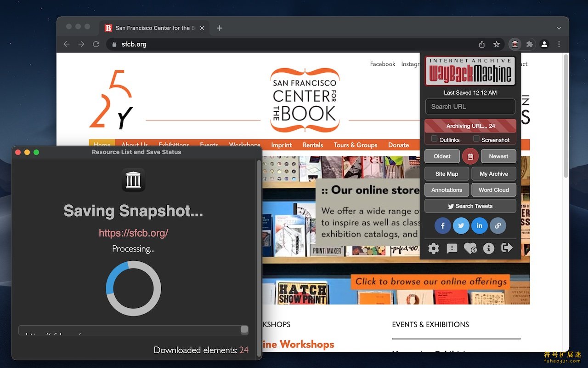Open the Chrome profile avatar icon
Screen dimensions: 588x368
[544, 44]
